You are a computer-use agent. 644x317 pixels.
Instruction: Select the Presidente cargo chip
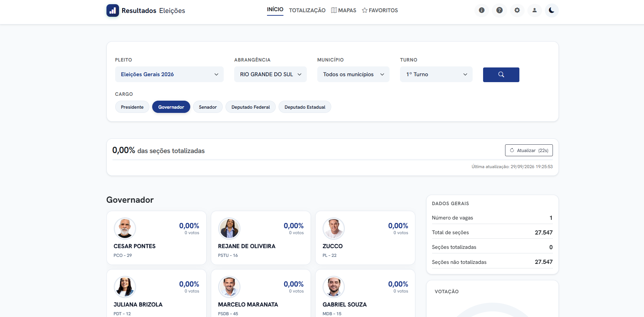(x=132, y=107)
